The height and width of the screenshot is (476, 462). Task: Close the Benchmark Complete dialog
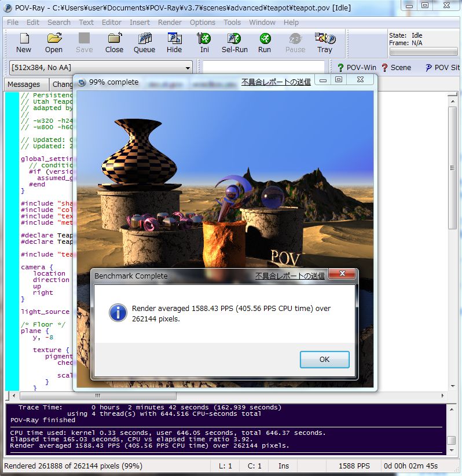[x=342, y=273]
